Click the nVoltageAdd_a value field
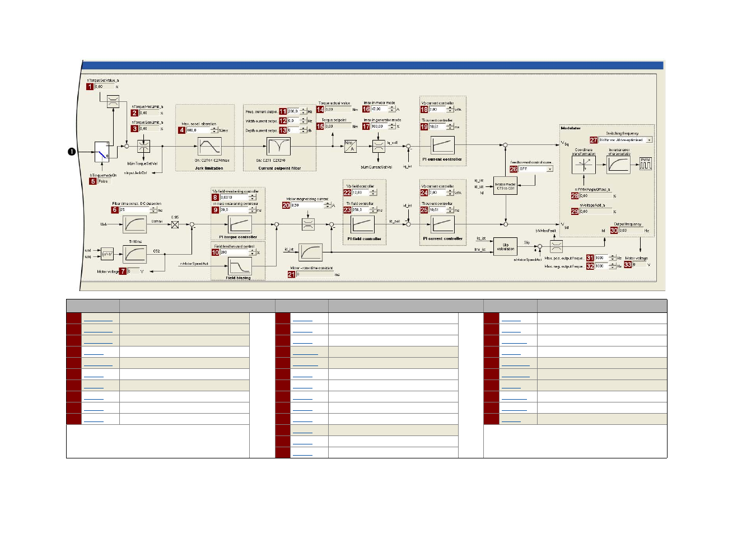Screen dimensions: 756x534 (x=596, y=212)
